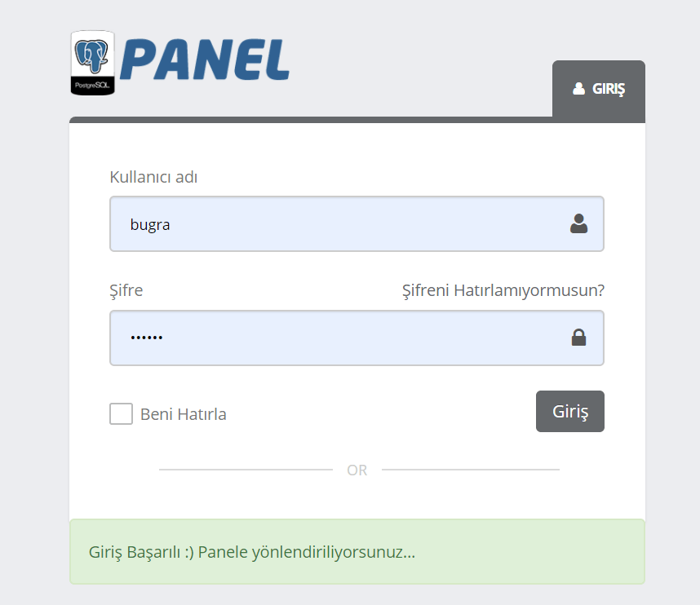Click the divider line left of OR
Image resolution: width=700 pixels, height=605 pixels.
click(246, 470)
